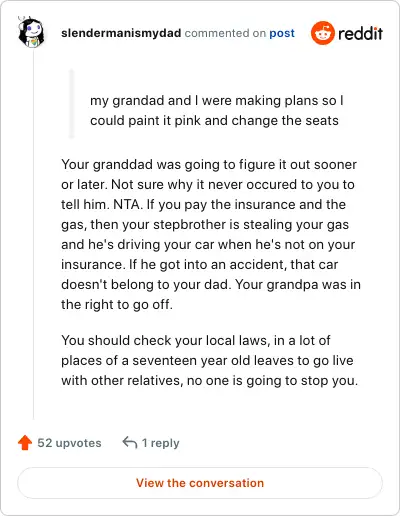Click the word 'NTA' in the comment
400x516 pixels.
click(126, 204)
